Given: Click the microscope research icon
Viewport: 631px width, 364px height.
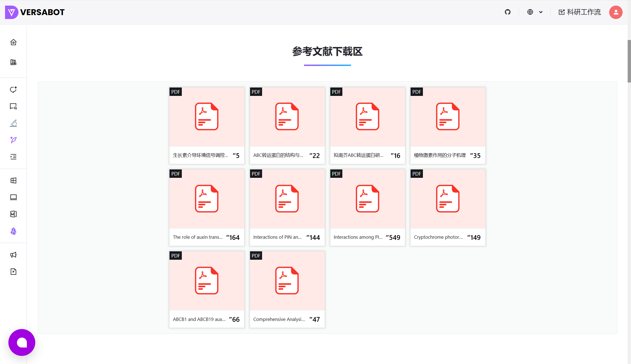Looking at the screenshot, I should click(13, 123).
